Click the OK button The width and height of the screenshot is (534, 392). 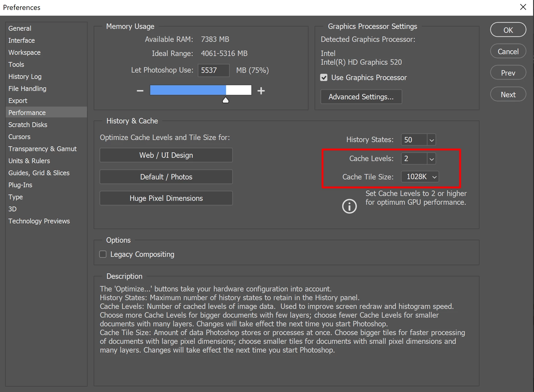[508, 30]
